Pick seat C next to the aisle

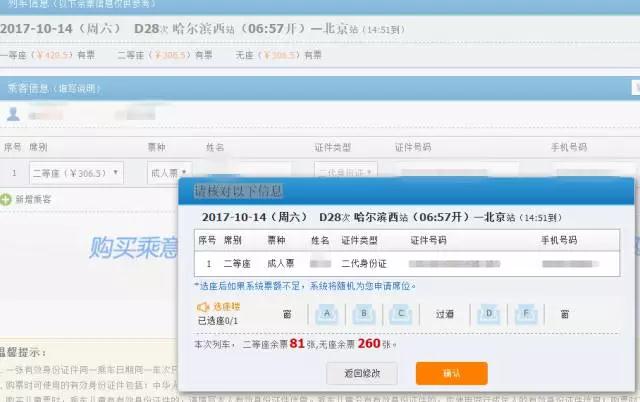399,314
